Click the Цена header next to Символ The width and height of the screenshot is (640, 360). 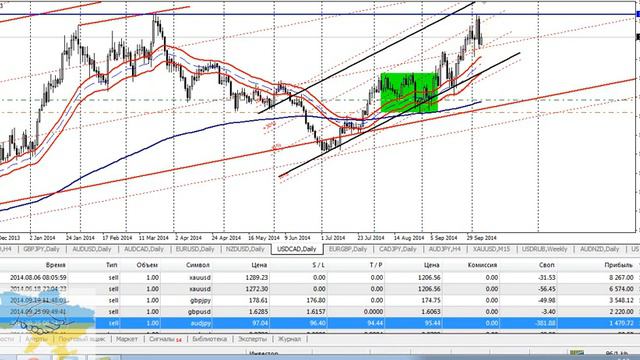259,265
